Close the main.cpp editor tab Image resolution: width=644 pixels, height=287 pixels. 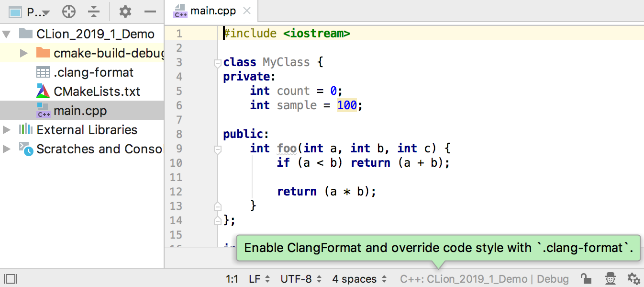pos(246,11)
